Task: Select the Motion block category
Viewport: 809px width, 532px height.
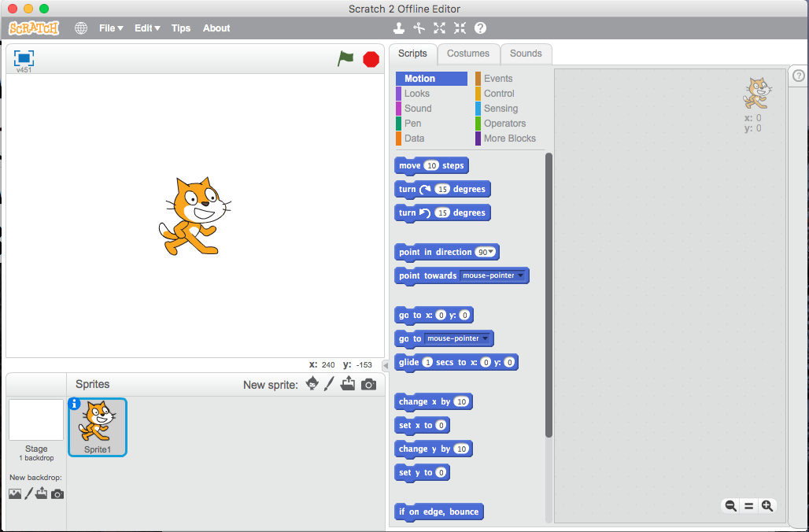Action: (431, 79)
